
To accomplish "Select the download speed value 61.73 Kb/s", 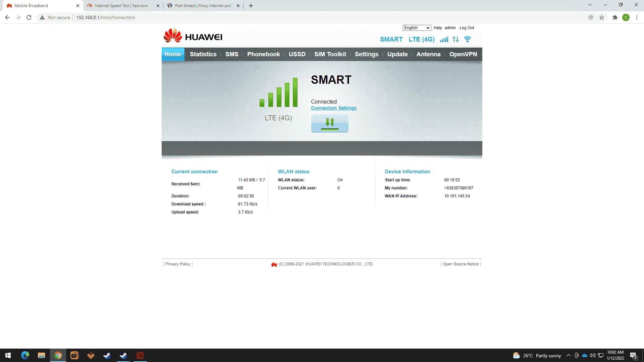I will point(248,204).
